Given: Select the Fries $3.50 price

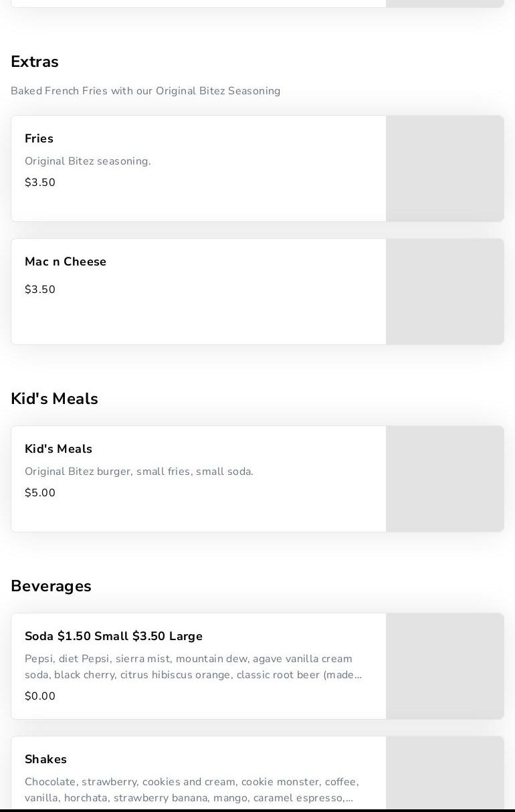Looking at the screenshot, I should coord(40,183).
